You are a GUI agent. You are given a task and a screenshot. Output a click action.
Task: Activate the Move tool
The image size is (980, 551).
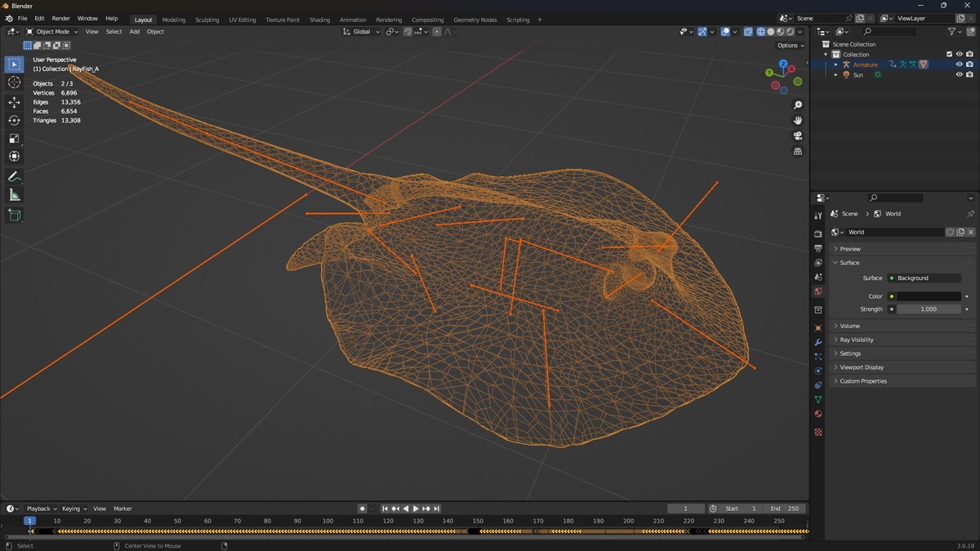[14, 102]
